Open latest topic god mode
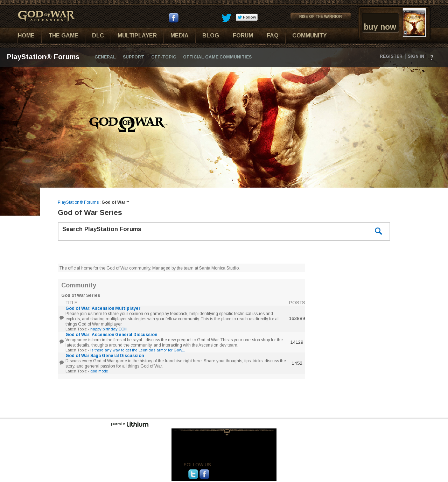Image resolution: width=448 pixels, height=482 pixels. 99,371
